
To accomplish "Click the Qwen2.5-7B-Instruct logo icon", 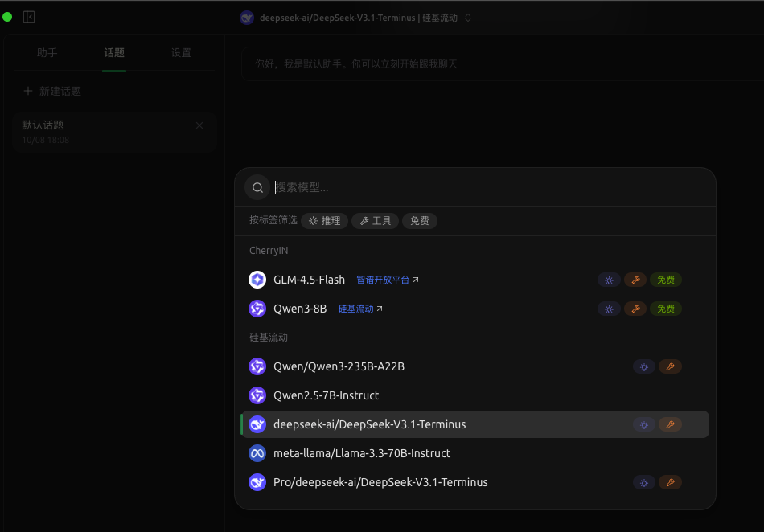I will 257,395.
